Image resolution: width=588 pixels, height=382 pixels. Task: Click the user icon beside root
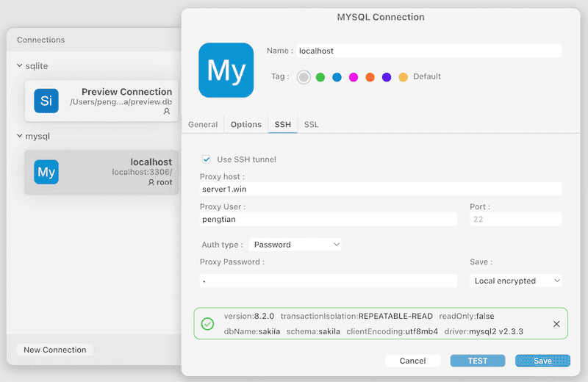click(x=151, y=182)
